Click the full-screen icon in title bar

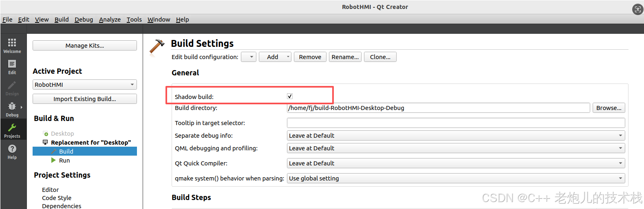click(x=637, y=9)
